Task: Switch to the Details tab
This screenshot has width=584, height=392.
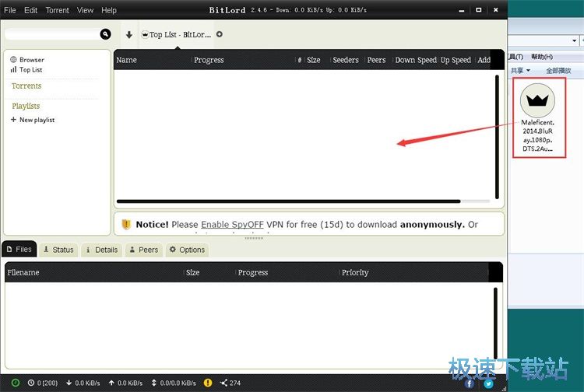Action: tap(102, 250)
